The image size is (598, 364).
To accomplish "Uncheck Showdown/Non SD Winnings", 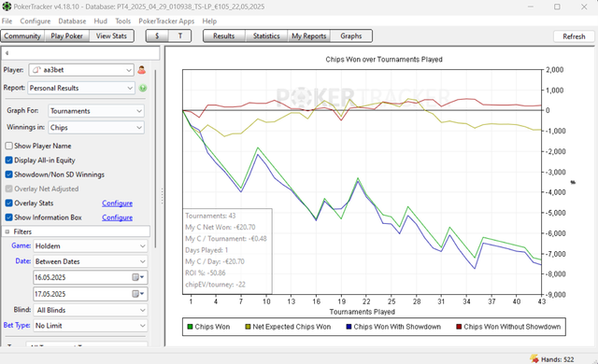I will point(8,175).
